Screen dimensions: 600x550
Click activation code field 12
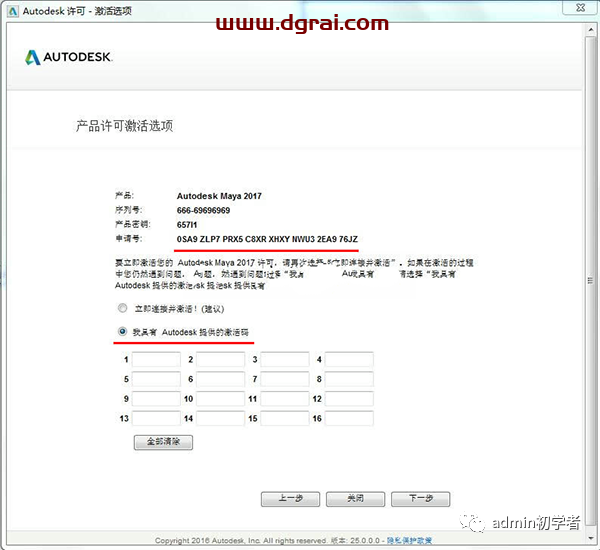[349, 398]
